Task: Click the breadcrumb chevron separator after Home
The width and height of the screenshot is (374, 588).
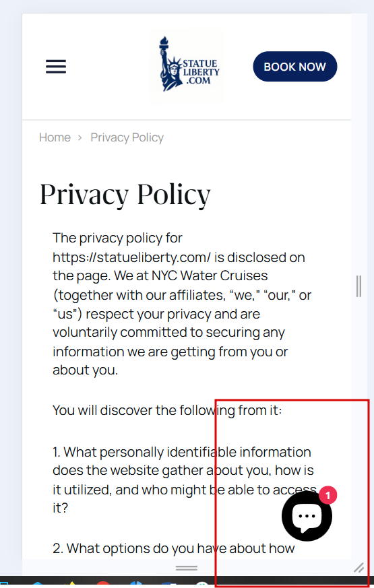Action: pyautogui.click(x=80, y=137)
